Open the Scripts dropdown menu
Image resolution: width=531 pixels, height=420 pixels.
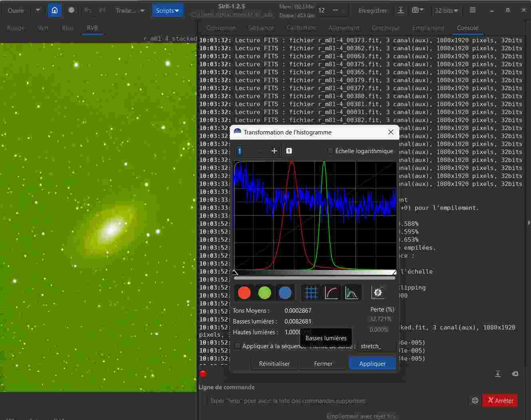click(x=167, y=10)
